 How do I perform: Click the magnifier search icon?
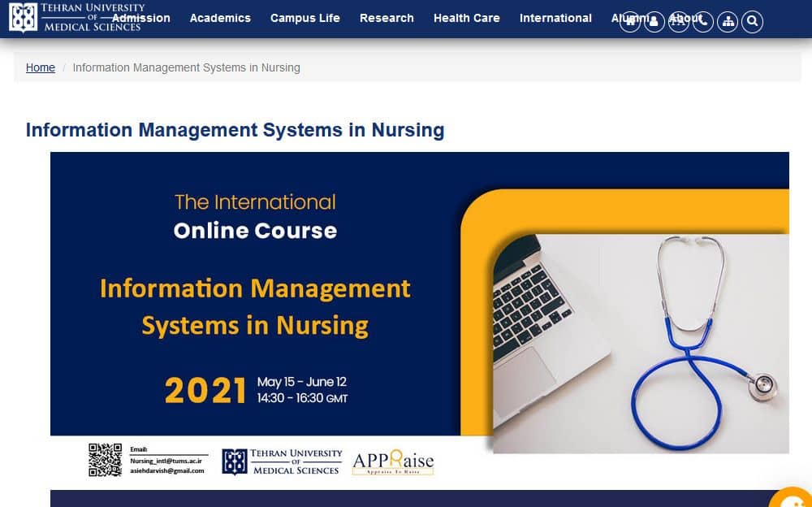[x=752, y=22]
